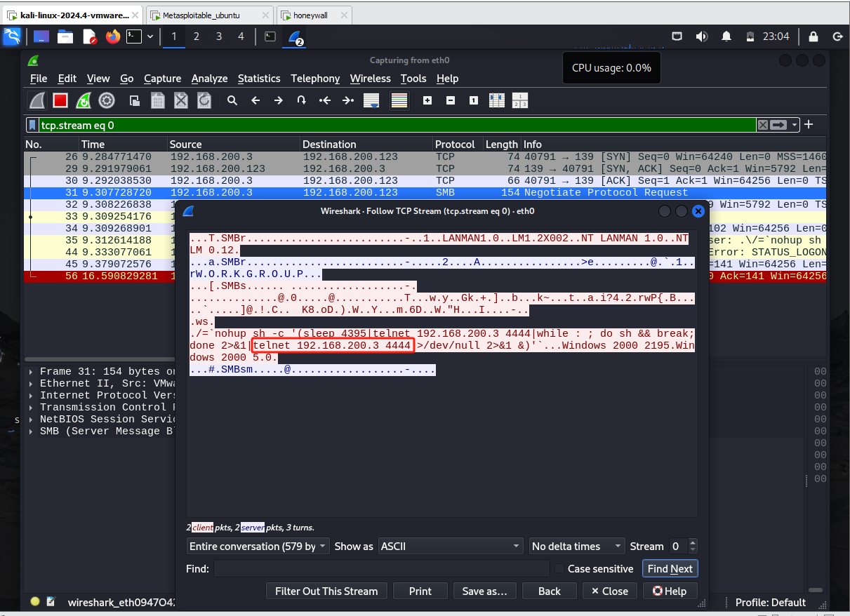Close this capture file toolbar icon

pos(181,100)
